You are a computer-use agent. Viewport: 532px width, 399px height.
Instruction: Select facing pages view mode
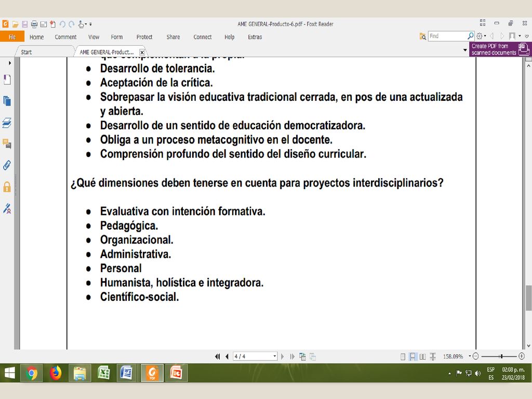423,356
